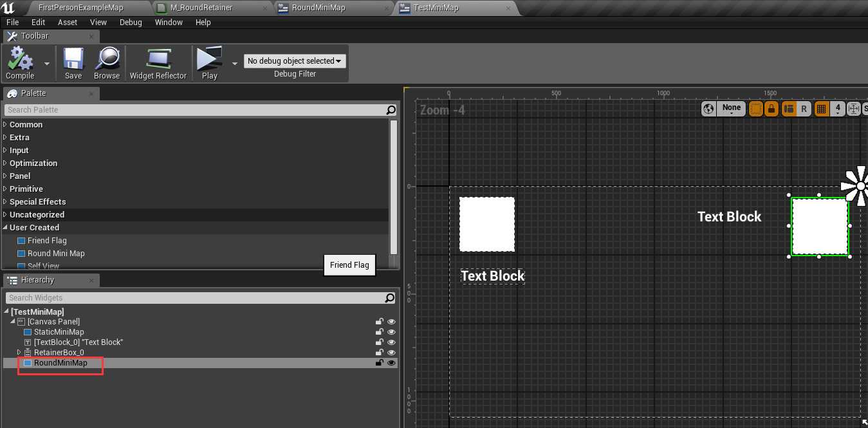The image size is (868, 428).
Task: Open the None localization preview dropdown
Action: pyautogui.click(x=731, y=109)
